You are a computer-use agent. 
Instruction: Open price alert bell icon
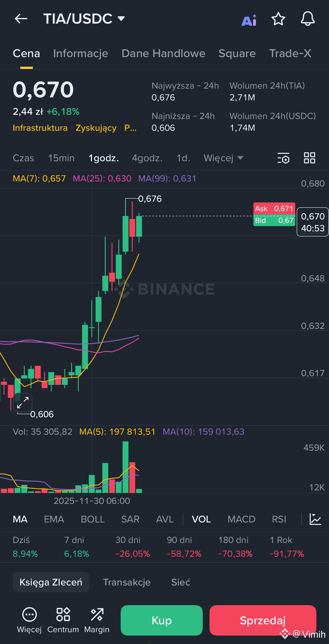click(308, 19)
